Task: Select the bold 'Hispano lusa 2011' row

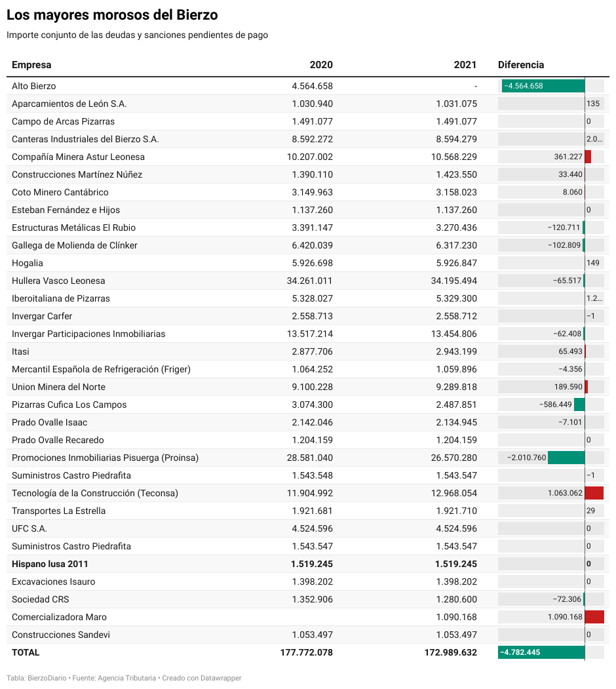Action: tap(307, 564)
